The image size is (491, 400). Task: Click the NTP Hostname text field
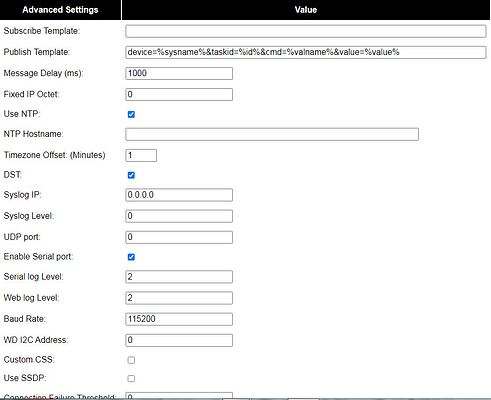click(272, 134)
